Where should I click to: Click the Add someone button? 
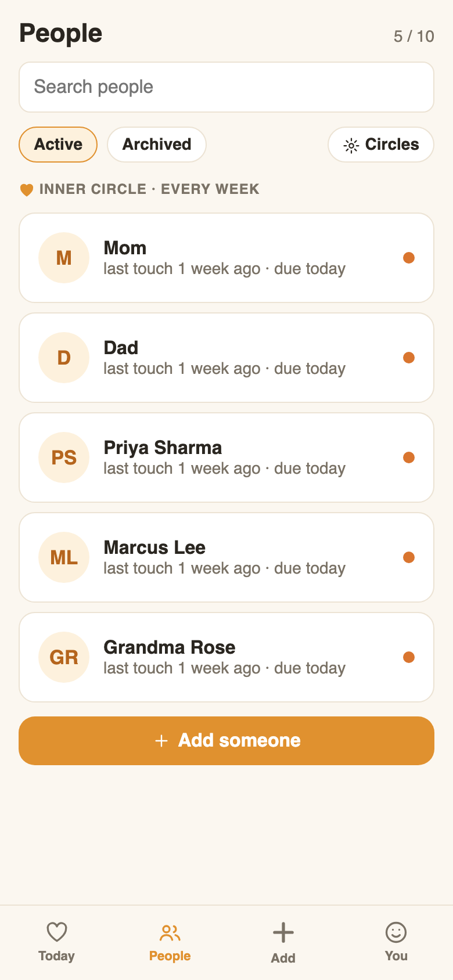pos(227,741)
